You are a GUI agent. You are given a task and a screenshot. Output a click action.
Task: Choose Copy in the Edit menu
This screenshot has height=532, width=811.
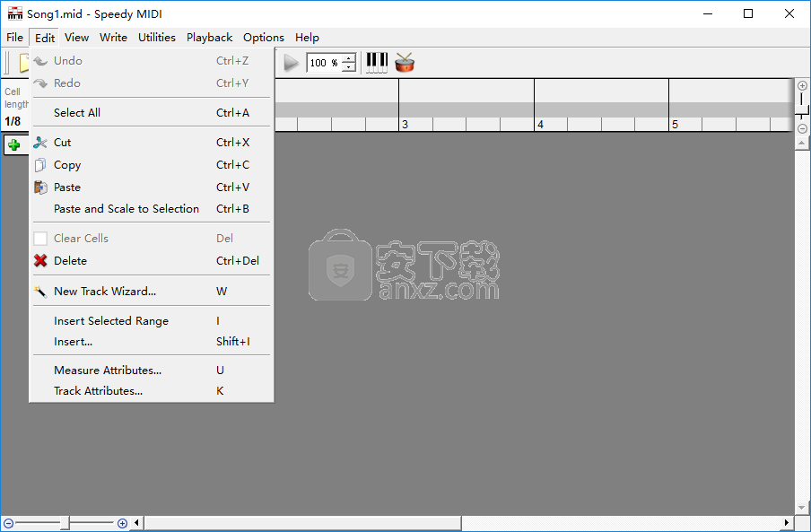pyautogui.click(x=152, y=165)
